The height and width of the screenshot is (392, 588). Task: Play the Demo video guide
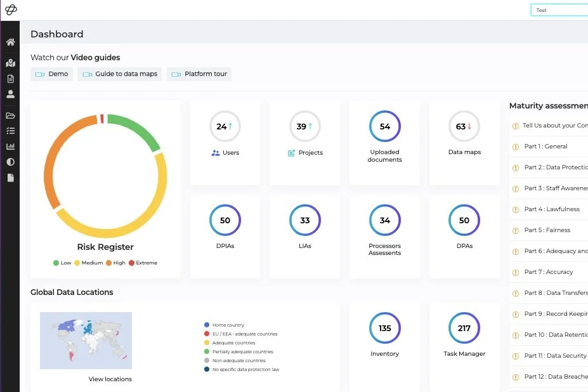tap(52, 74)
